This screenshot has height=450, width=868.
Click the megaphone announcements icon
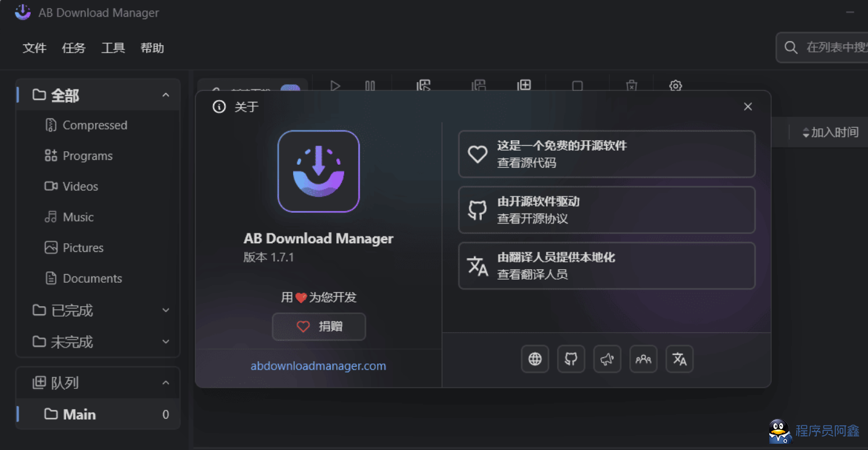click(607, 359)
